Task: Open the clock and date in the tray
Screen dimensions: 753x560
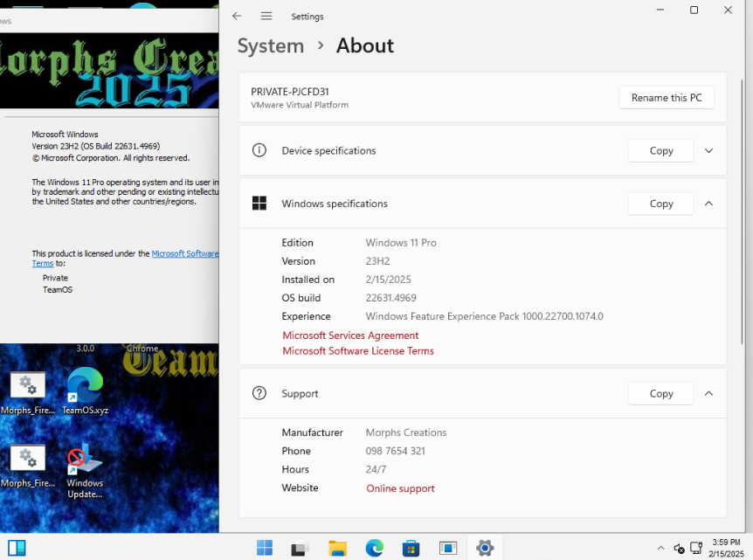Action: click(726, 548)
